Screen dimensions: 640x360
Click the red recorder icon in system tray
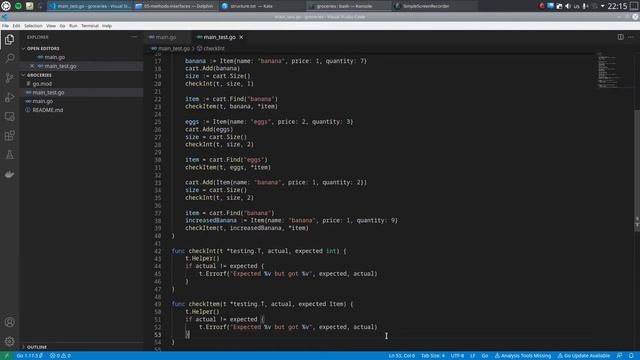[542, 6]
